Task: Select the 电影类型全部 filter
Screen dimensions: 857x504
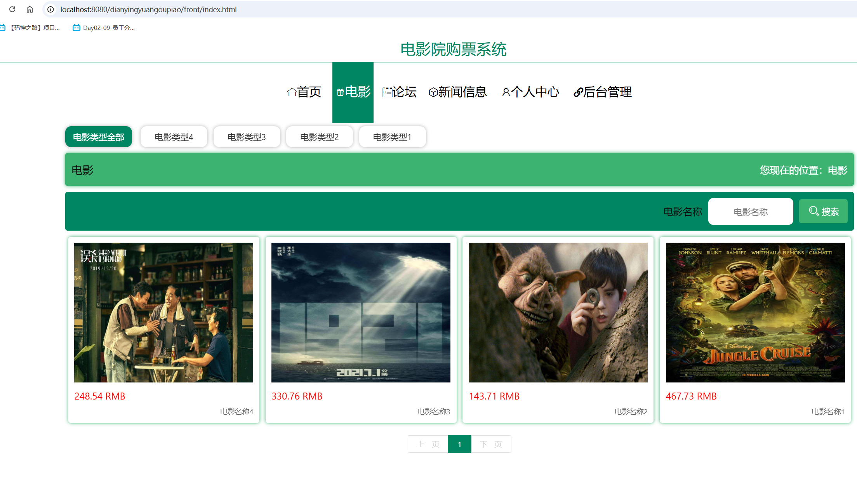Action: (x=99, y=137)
